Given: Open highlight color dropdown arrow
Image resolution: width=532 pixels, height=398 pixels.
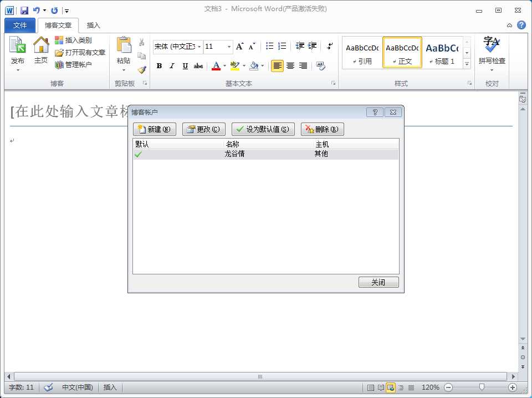Looking at the screenshot, I should (x=244, y=66).
